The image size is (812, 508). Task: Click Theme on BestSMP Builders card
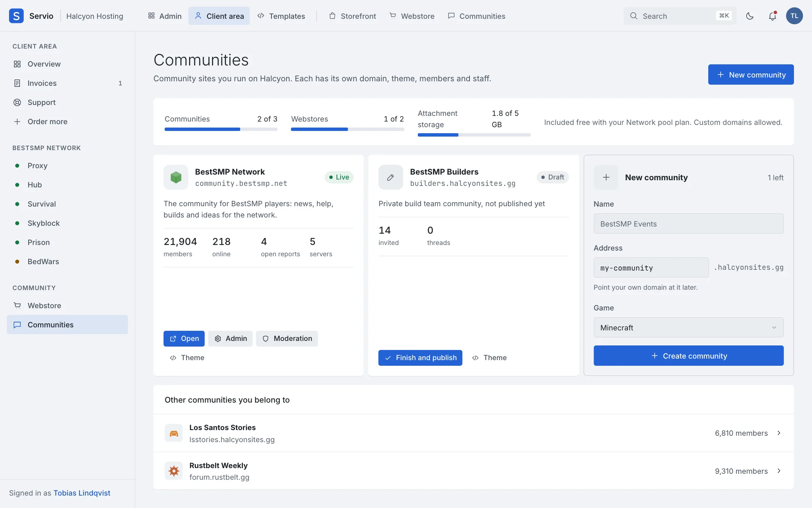[489, 358]
